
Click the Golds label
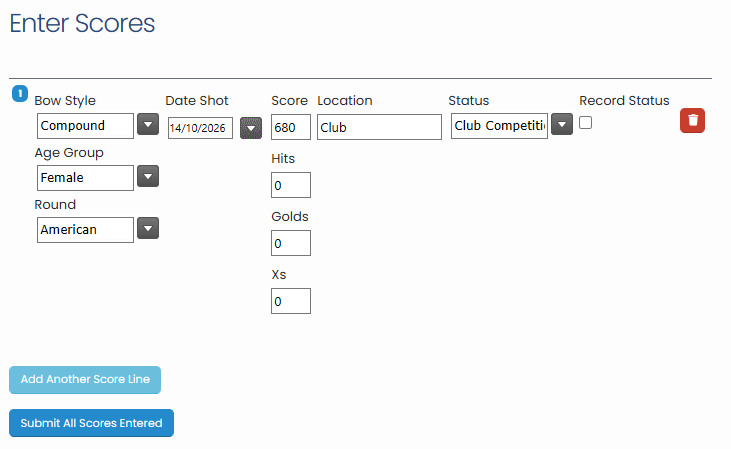[290, 216]
